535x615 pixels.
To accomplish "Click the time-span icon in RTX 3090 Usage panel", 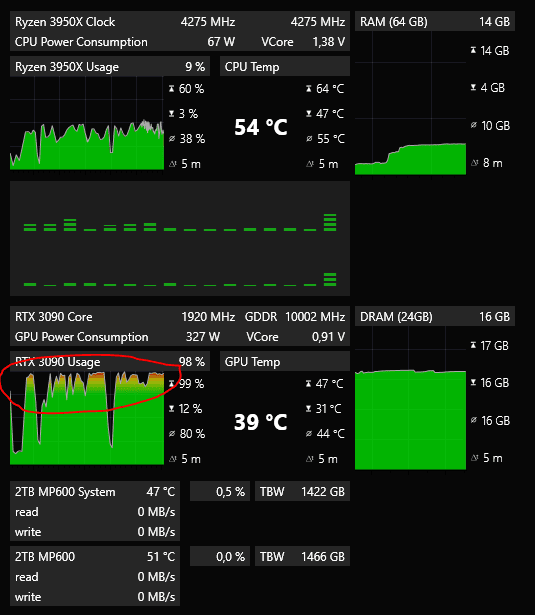I will click(172, 459).
